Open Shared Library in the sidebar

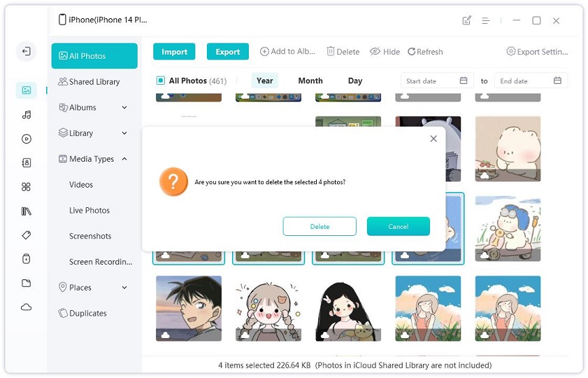94,81
